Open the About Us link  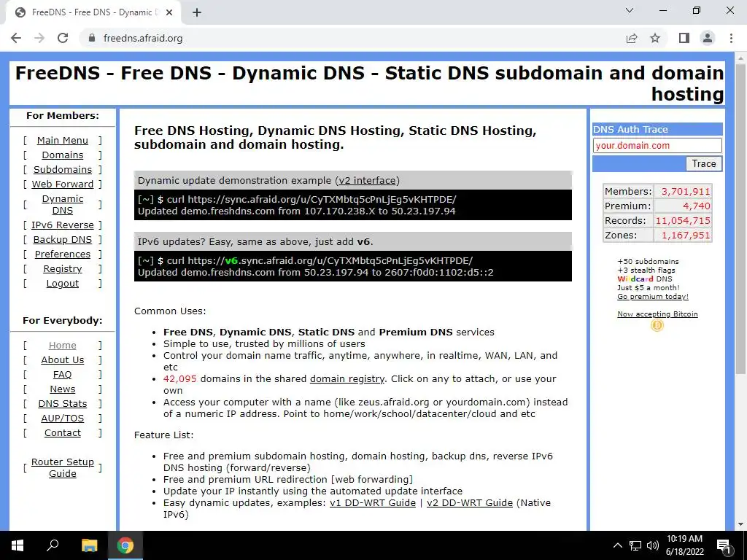click(x=63, y=360)
